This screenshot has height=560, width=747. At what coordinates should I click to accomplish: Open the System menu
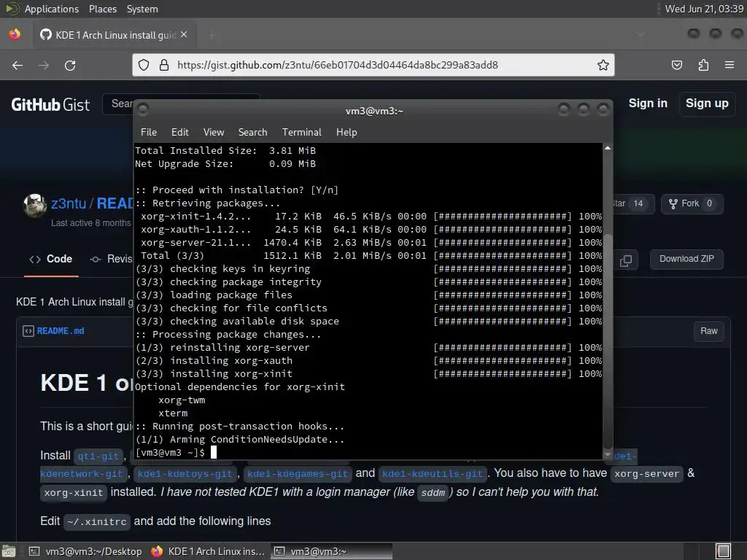[x=142, y=9]
